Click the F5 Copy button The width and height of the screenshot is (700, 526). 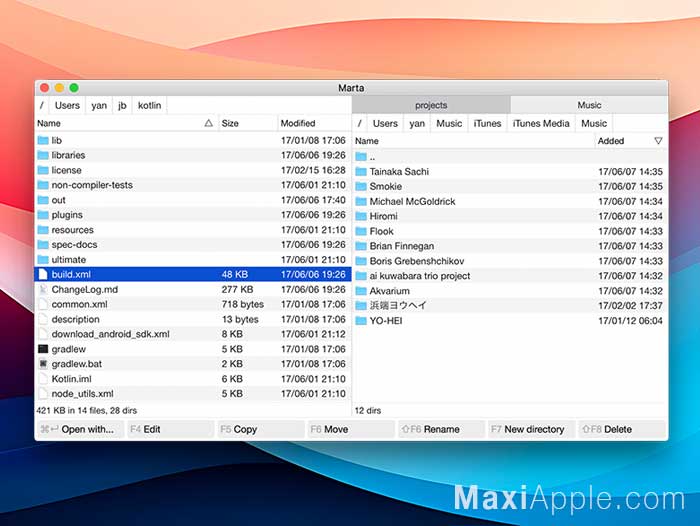tap(261, 429)
